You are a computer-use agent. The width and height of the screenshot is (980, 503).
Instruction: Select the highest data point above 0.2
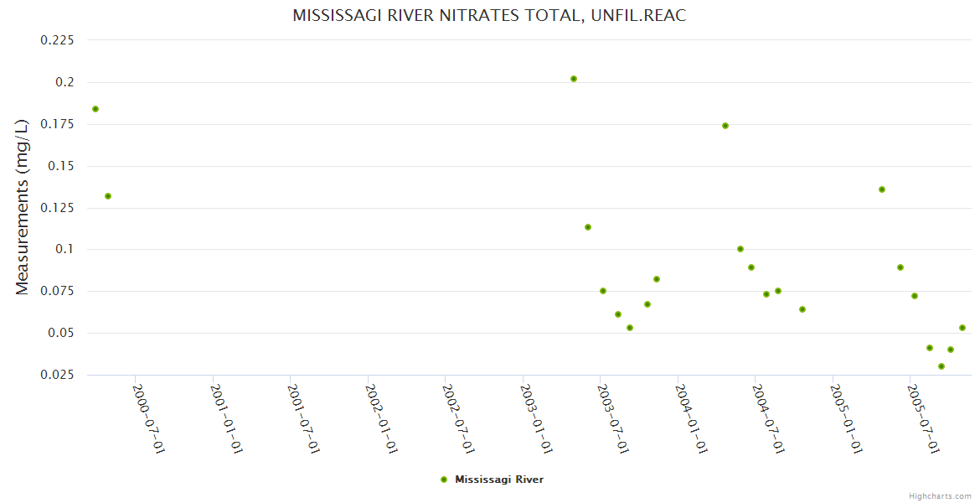point(574,79)
